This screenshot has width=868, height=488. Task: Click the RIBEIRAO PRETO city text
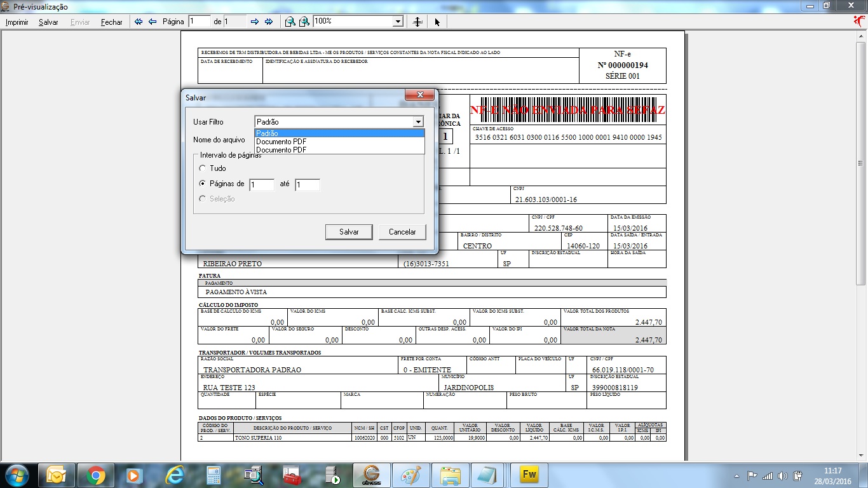232,264
